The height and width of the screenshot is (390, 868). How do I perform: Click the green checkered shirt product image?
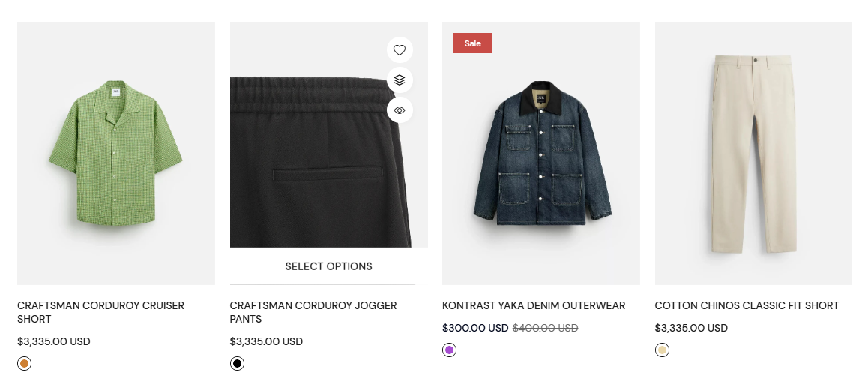pyautogui.click(x=115, y=154)
